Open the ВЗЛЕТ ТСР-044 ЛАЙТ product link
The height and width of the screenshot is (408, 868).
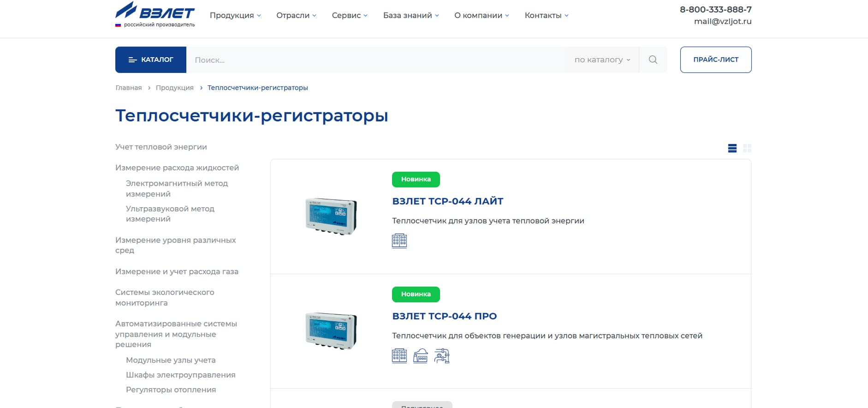click(x=447, y=201)
